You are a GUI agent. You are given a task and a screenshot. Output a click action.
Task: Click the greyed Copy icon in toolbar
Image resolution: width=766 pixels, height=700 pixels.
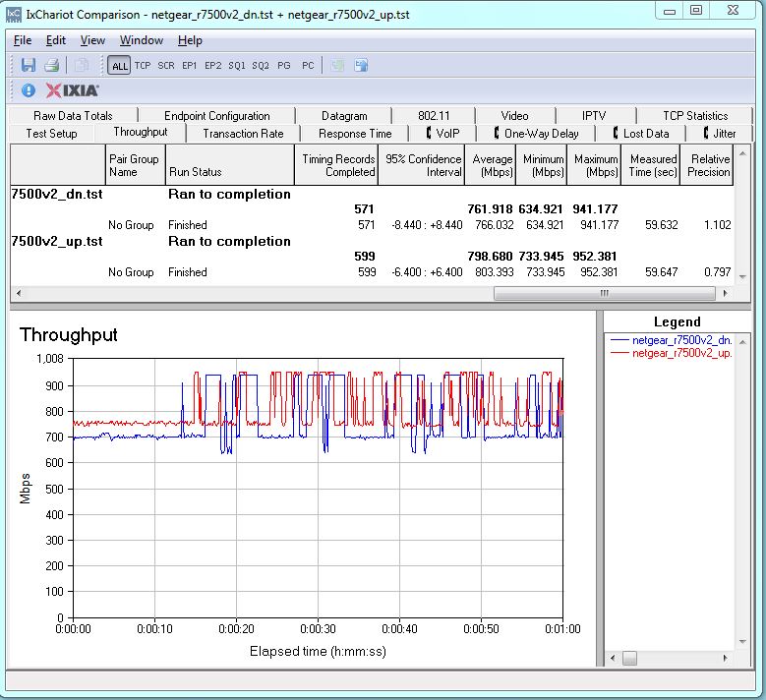pos(82,65)
